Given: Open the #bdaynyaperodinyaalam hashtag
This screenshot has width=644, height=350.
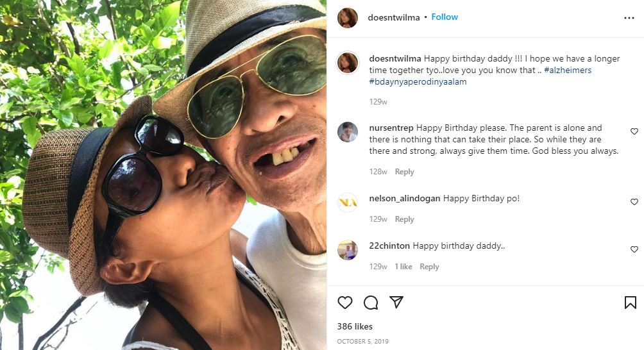Looking at the screenshot, I should [x=418, y=81].
